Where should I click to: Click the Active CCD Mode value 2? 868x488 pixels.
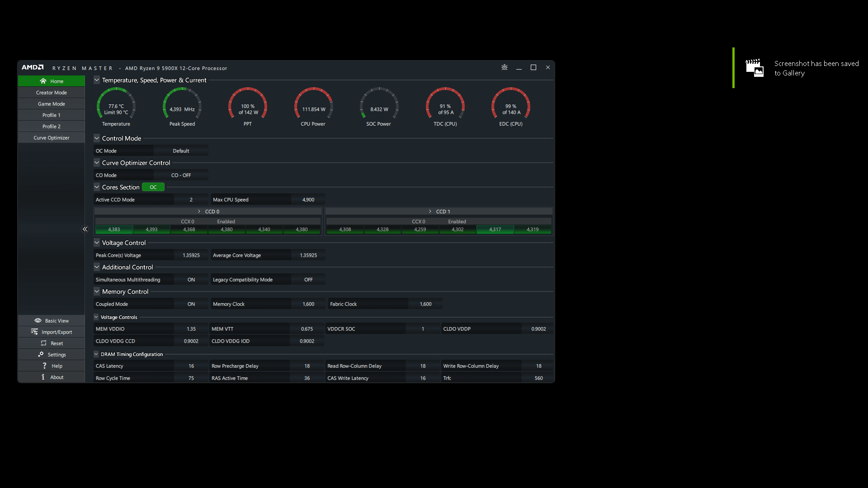coord(191,200)
